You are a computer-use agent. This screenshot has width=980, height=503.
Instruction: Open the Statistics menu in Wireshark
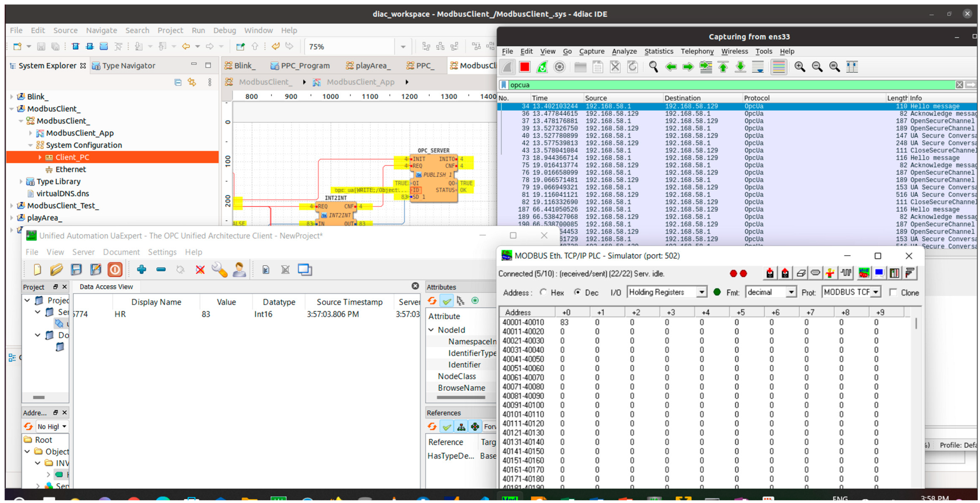tap(658, 51)
